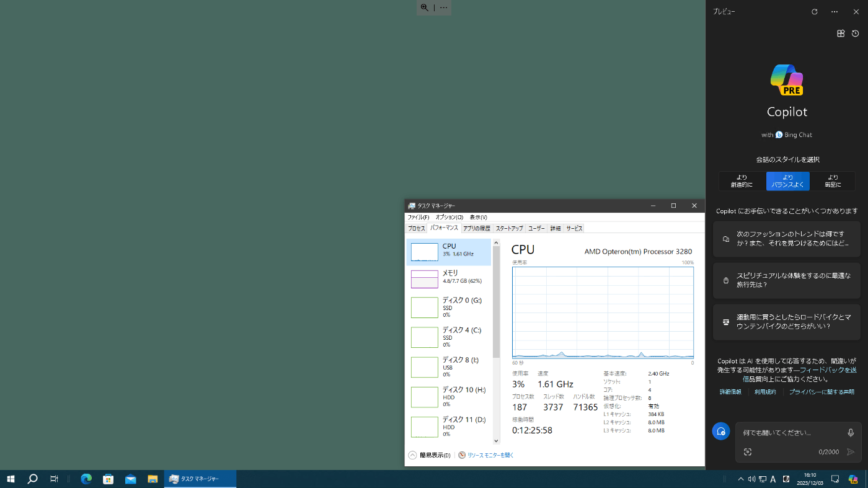Viewport: 868px width, 488px height.
Task: Select ディスク 0 (G:) in sidebar
Action: [x=449, y=308]
